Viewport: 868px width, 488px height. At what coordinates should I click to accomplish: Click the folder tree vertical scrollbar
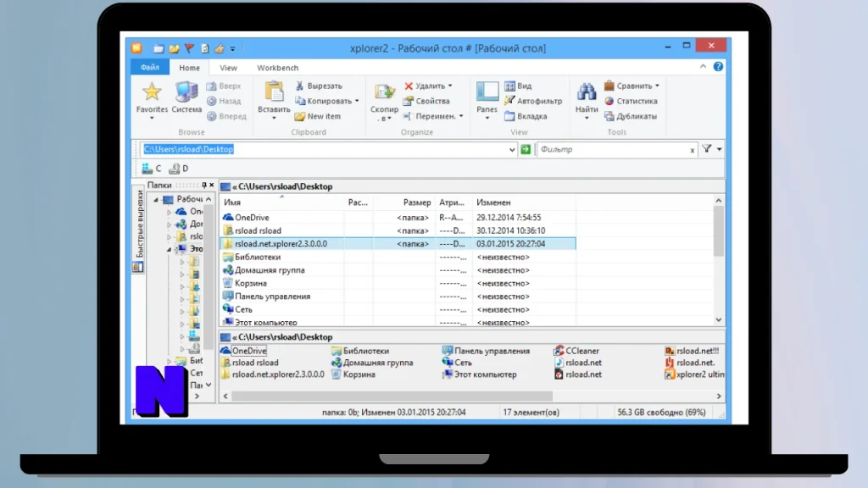(x=209, y=277)
